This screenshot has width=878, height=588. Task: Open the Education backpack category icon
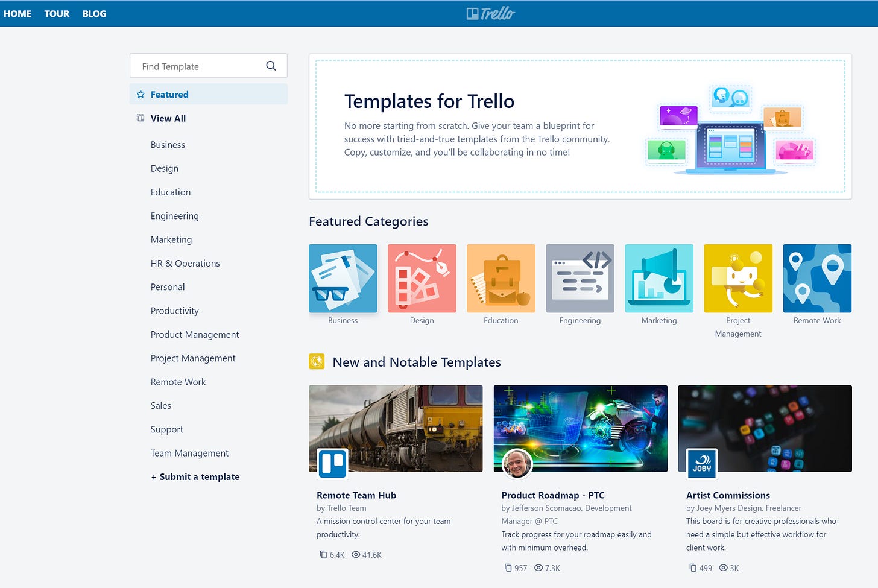pos(501,278)
